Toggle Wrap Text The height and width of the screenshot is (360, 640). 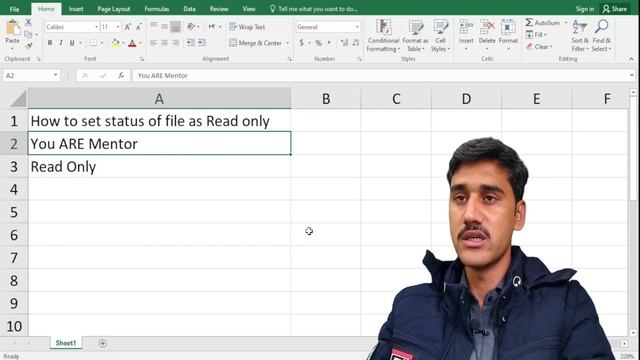247,27
